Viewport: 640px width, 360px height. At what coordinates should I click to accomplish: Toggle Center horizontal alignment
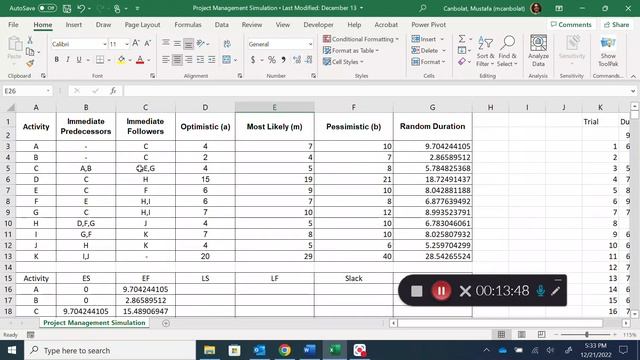pyautogui.click(x=177, y=60)
